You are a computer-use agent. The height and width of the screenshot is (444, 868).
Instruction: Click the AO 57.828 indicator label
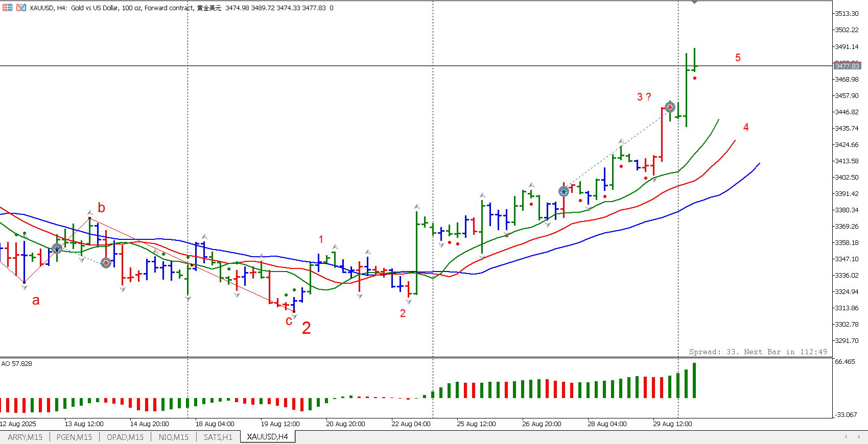[x=17, y=364]
